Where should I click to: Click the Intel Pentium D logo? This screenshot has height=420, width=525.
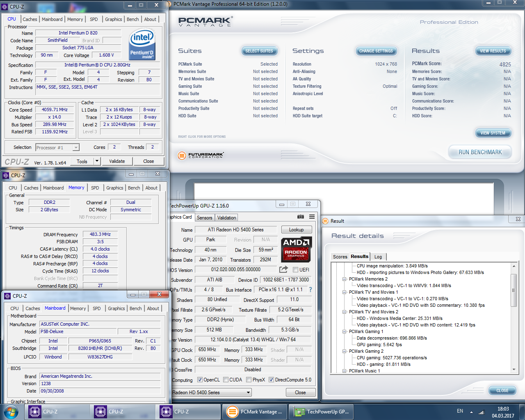(142, 44)
